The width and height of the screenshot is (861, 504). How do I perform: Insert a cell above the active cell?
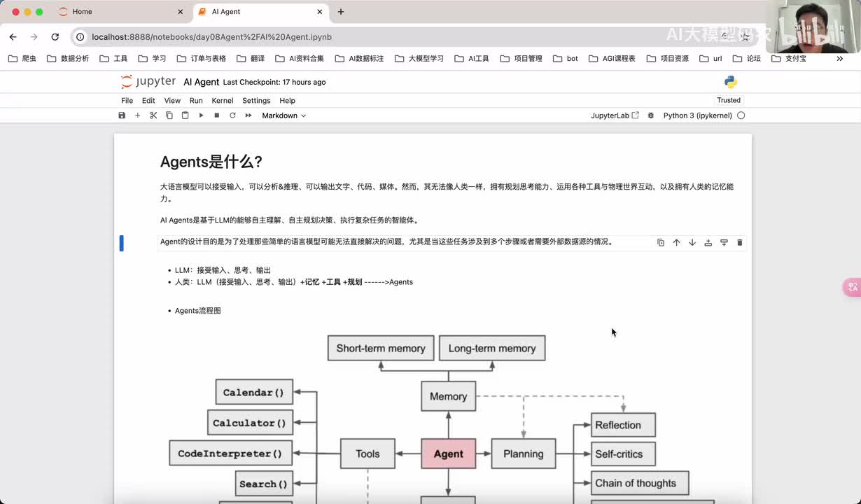tap(708, 243)
